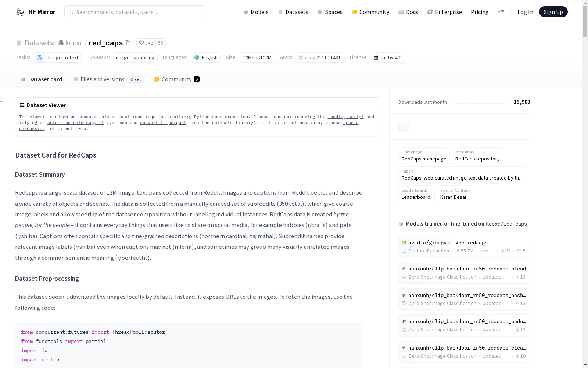This screenshot has height=368, width=588.
Task: View the 59 likes count
Action: pyautogui.click(x=161, y=43)
